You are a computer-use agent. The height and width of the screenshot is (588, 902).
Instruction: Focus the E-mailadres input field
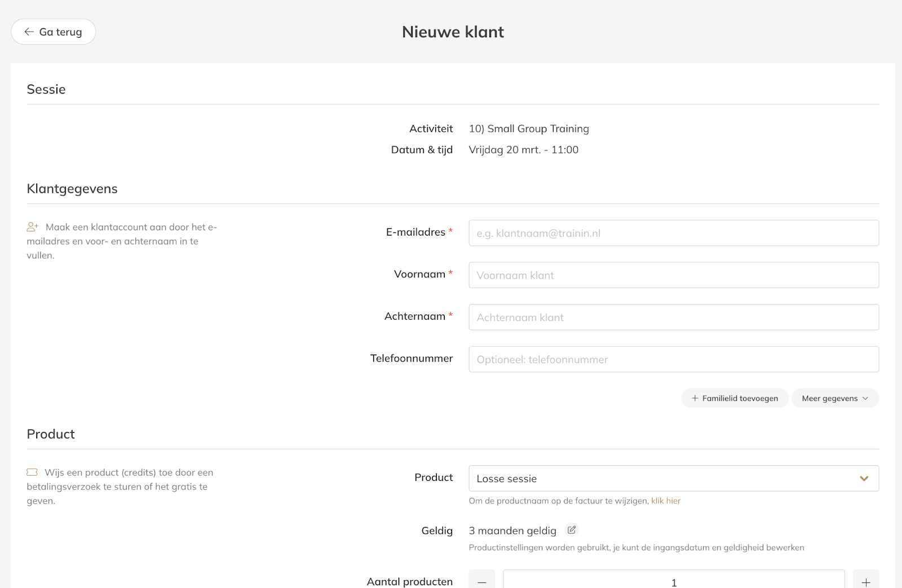pos(674,233)
